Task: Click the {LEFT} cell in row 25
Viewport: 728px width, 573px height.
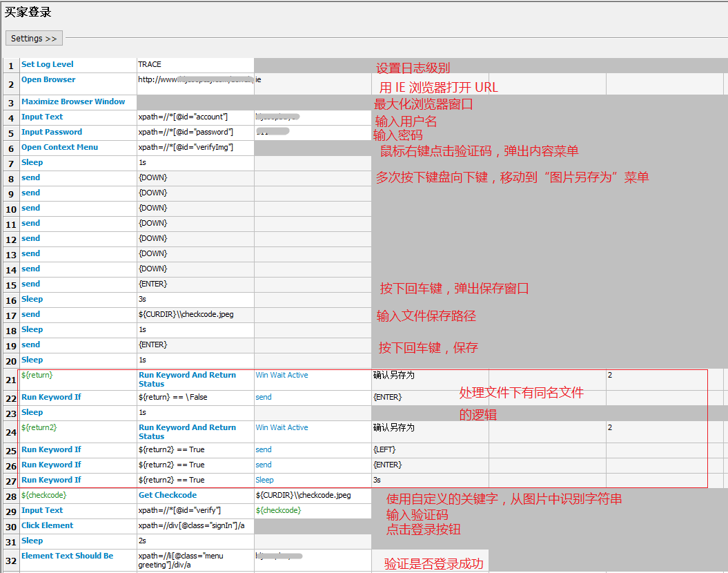Action: pos(430,450)
